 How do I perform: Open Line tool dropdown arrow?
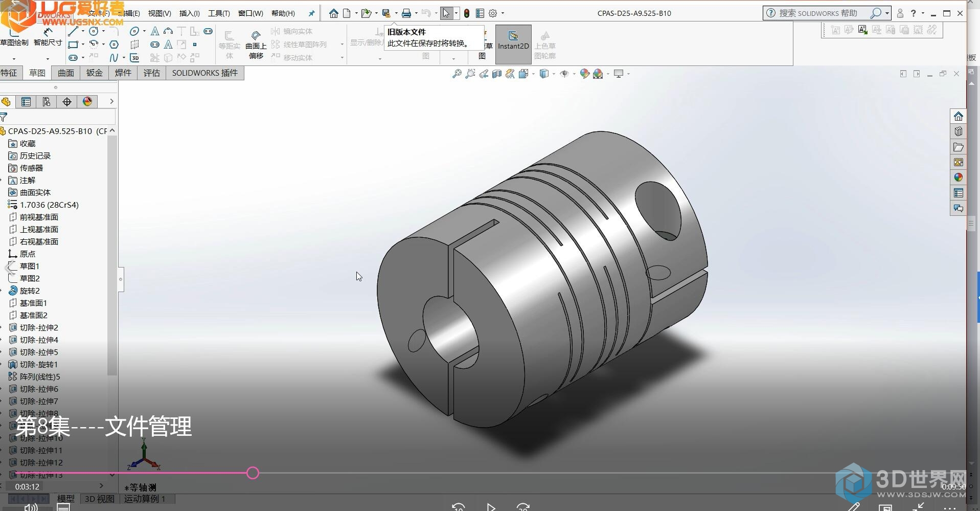point(83,31)
